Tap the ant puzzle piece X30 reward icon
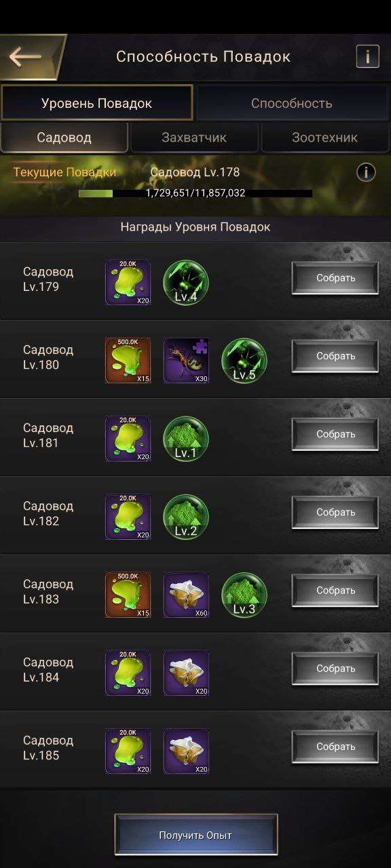The height and width of the screenshot is (868, 391). (186, 360)
